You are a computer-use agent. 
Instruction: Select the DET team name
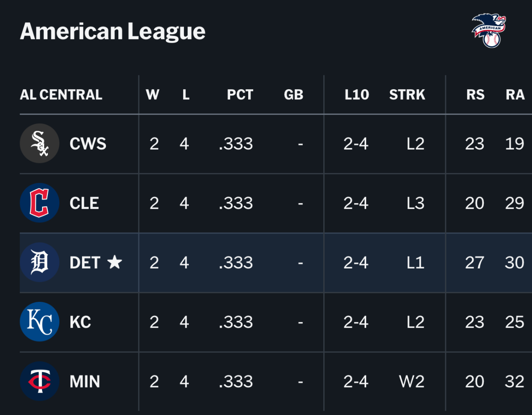(x=85, y=262)
